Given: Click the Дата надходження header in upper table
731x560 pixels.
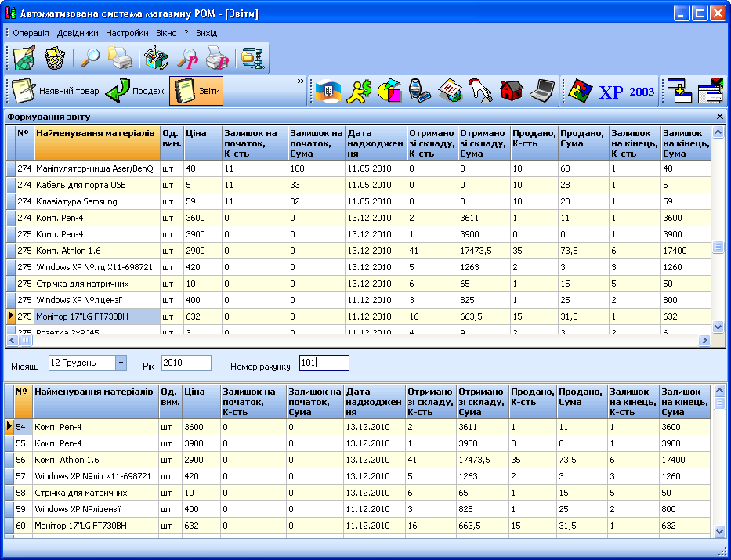Looking at the screenshot, I should tap(376, 143).
